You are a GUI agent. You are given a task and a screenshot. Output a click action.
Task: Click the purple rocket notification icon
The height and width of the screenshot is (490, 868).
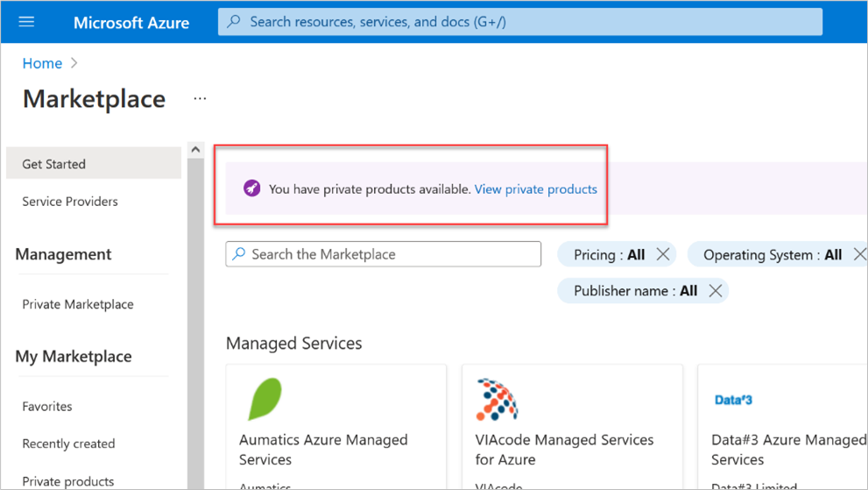coord(251,188)
